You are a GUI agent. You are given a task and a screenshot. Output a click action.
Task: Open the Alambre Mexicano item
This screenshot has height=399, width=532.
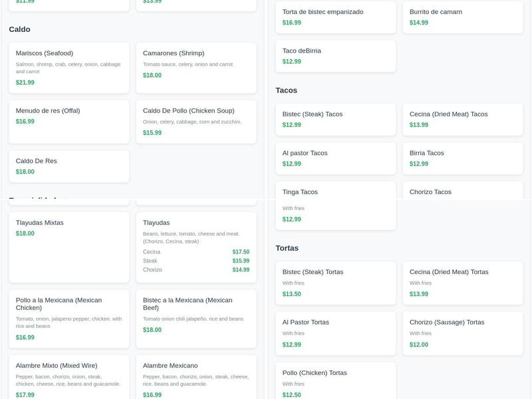(x=196, y=379)
